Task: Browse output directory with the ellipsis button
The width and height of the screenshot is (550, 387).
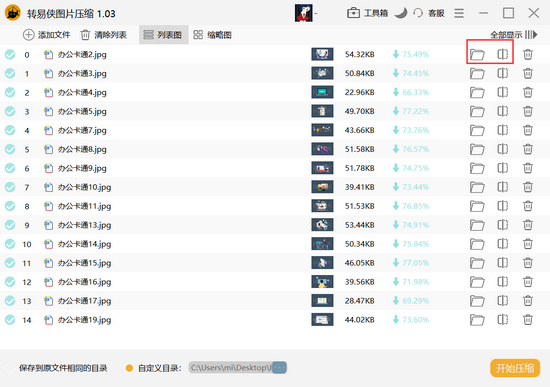Action: click(x=280, y=368)
